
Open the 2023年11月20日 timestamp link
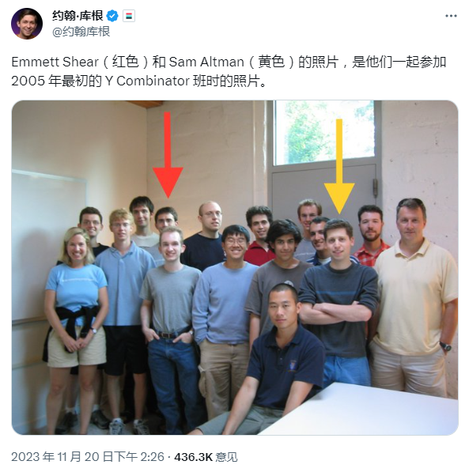[88, 457]
